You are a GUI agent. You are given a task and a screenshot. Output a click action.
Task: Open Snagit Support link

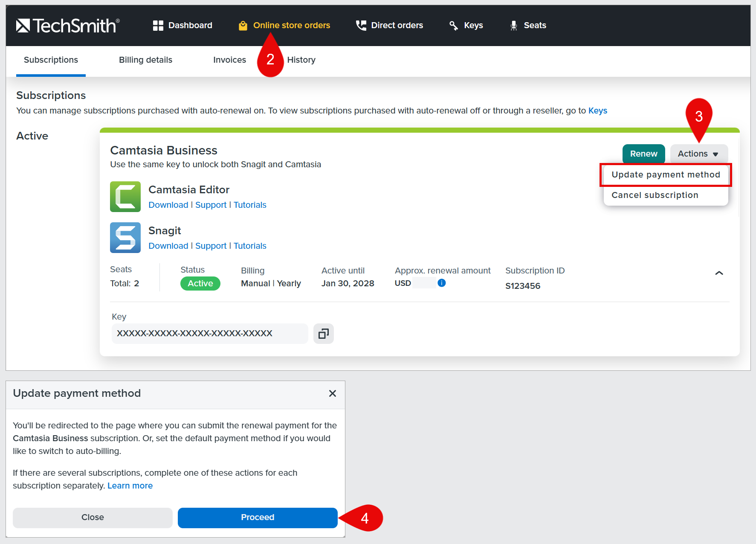click(211, 246)
